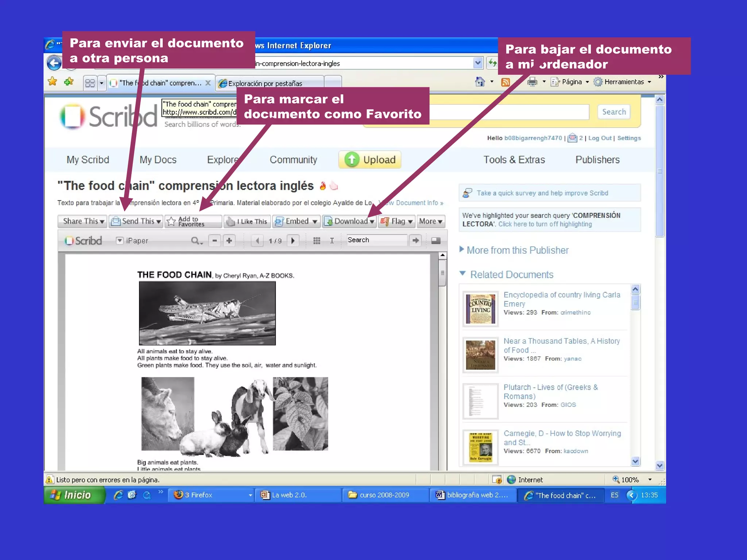Image resolution: width=747 pixels, height=560 pixels.
Task: Click the IE zoom level magnifier
Action: [616, 479]
